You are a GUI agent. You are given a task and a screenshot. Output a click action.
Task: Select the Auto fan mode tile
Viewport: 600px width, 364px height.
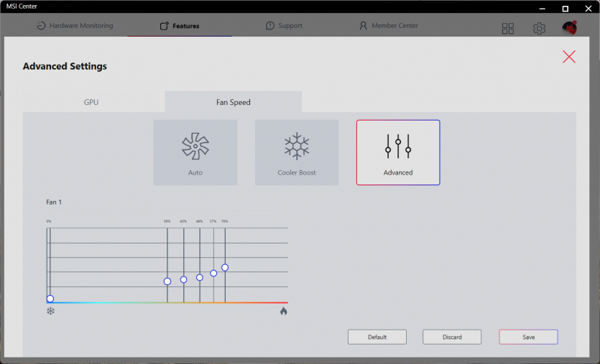195,152
